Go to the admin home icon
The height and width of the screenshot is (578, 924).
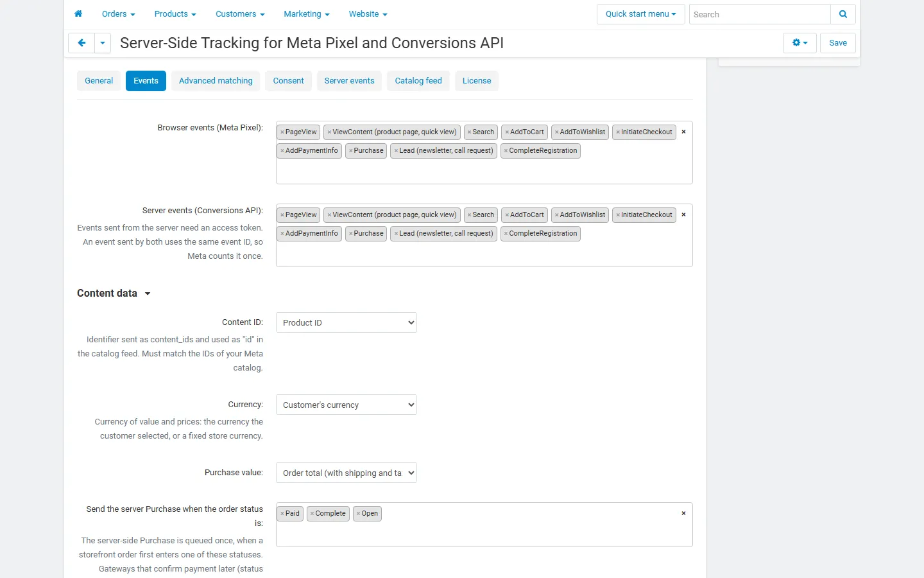[x=78, y=14]
